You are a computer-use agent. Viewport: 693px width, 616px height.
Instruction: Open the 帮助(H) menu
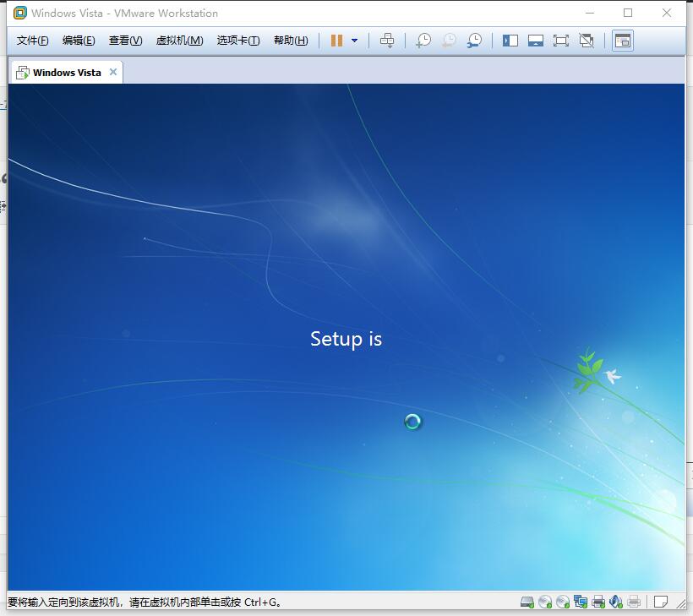(291, 41)
